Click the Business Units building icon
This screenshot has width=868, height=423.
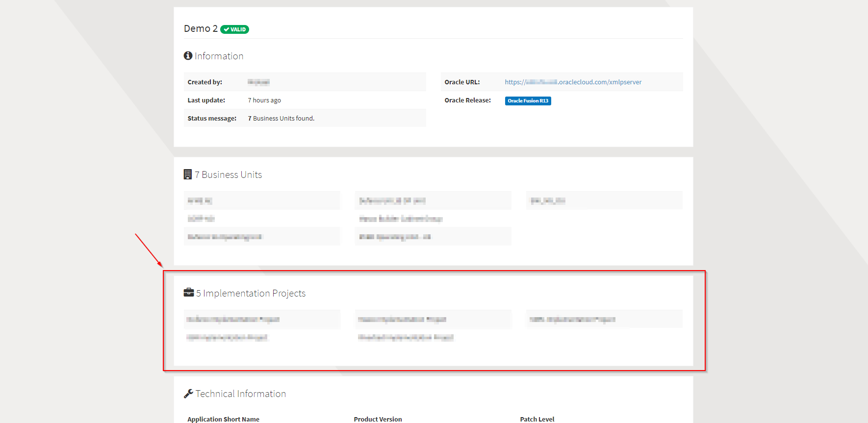[x=187, y=174]
